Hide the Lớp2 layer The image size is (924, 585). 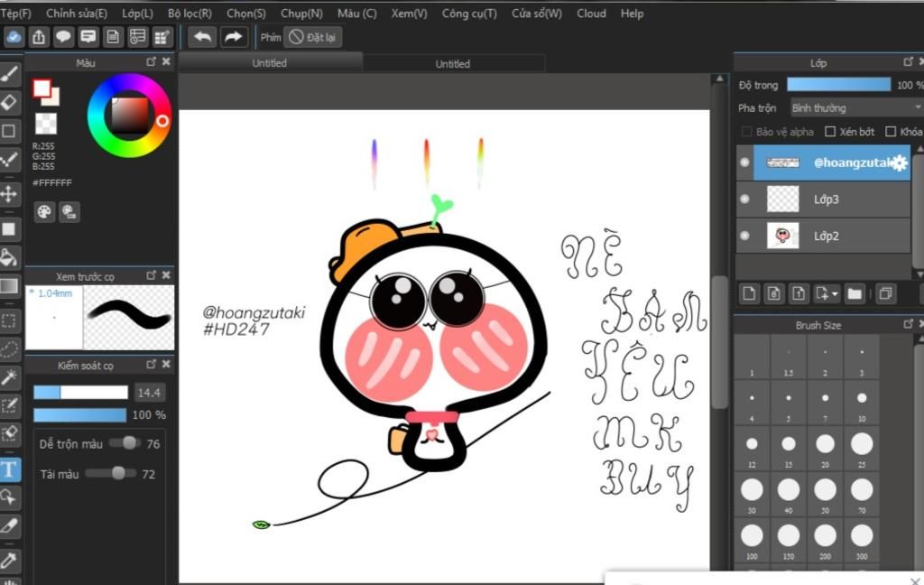744,236
